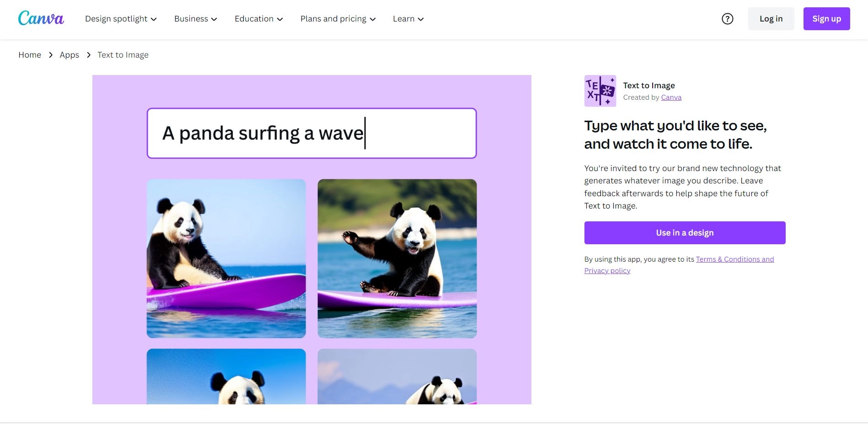Select the top-left surfing panda image
Image resolution: width=868 pixels, height=424 pixels.
(x=226, y=258)
